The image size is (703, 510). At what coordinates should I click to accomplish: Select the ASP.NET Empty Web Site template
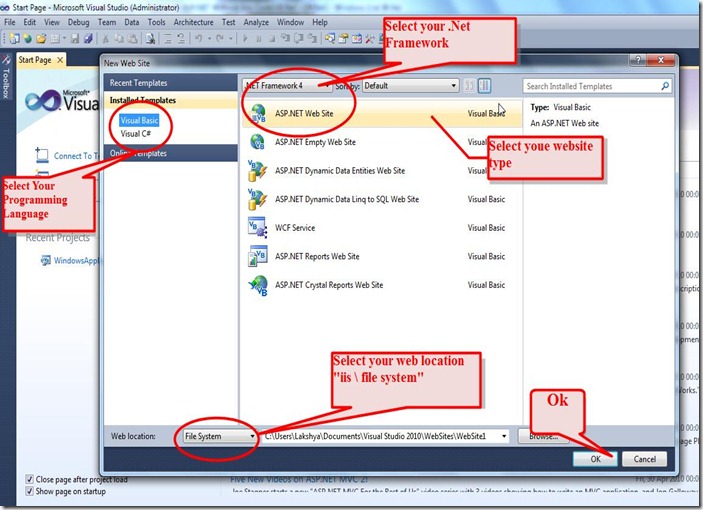[x=382, y=142]
